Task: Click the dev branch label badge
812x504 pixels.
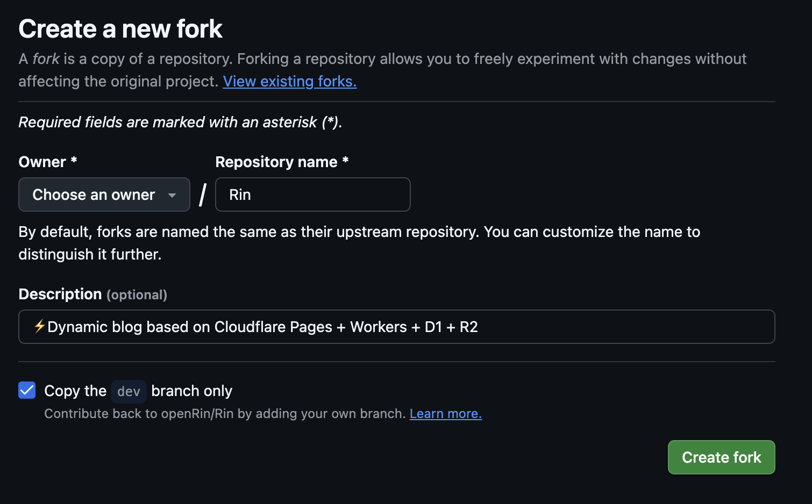Action: click(x=129, y=391)
